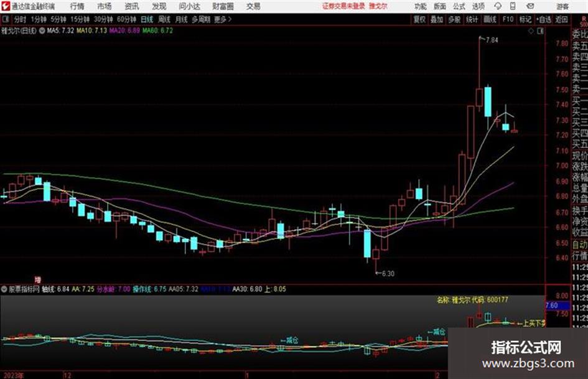The height and width of the screenshot is (379, 588).
Task: Open the round dropdown beside 雅戈尔(日线)
Action: [42, 30]
